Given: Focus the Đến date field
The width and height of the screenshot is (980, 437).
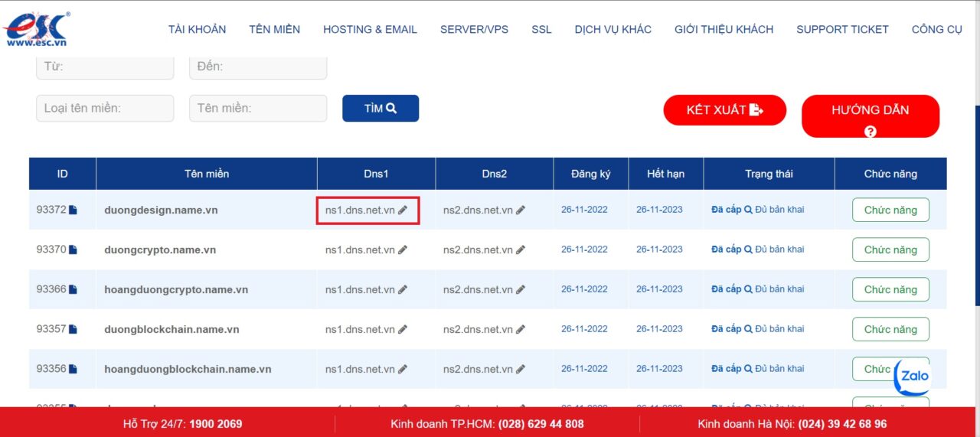Looking at the screenshot, I should pyautogui.click(x=258, y=67).
